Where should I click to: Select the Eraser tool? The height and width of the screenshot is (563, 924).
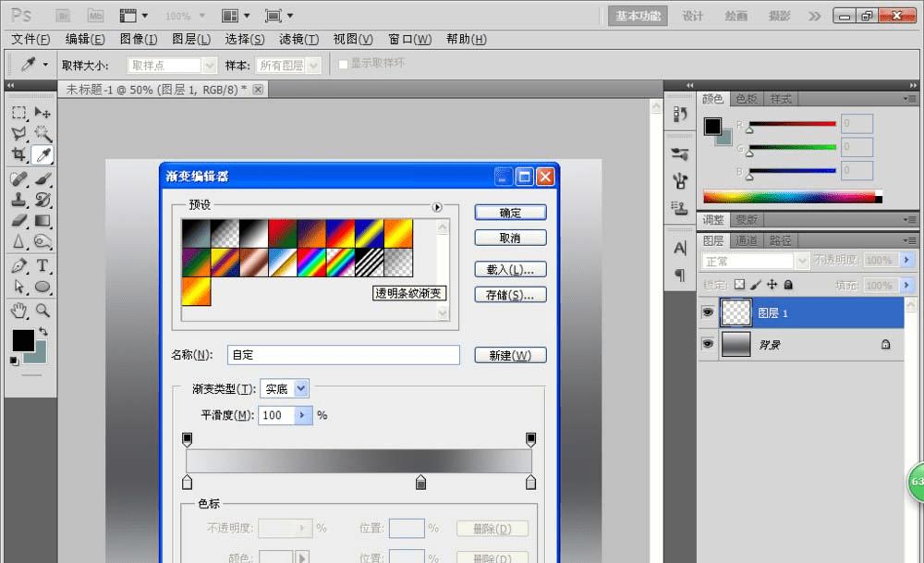(18, 221)
